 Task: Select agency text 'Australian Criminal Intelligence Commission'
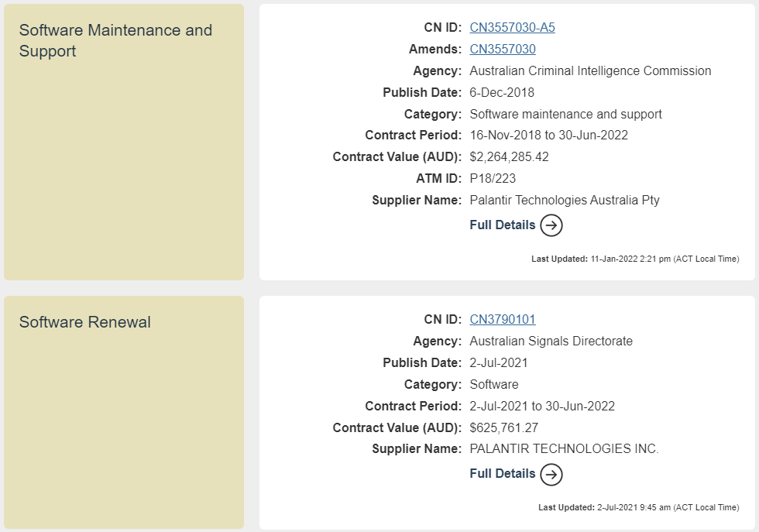[x=590, y=71]
